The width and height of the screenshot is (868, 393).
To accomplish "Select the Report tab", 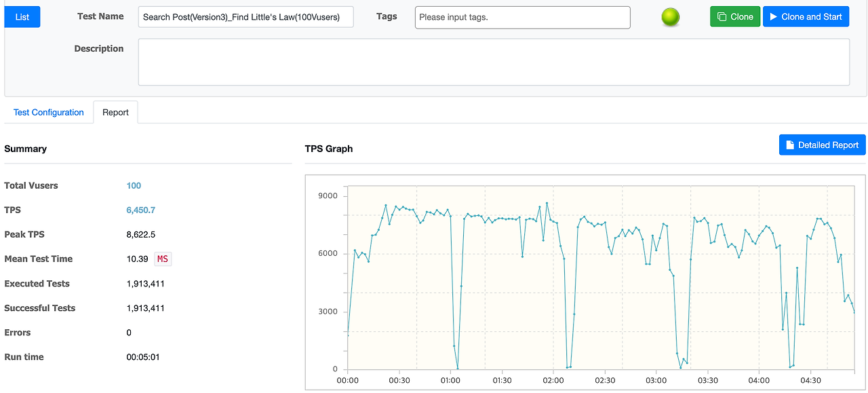I will (116, 113).
